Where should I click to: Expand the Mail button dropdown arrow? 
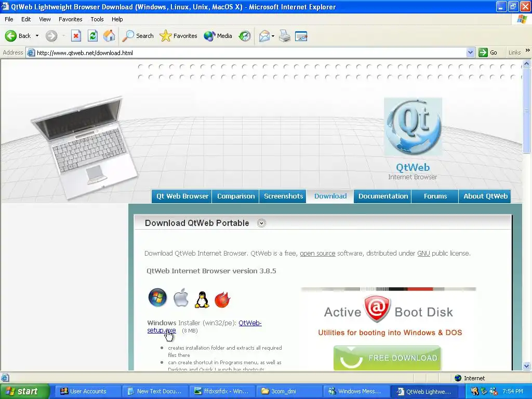click(273, 36)
